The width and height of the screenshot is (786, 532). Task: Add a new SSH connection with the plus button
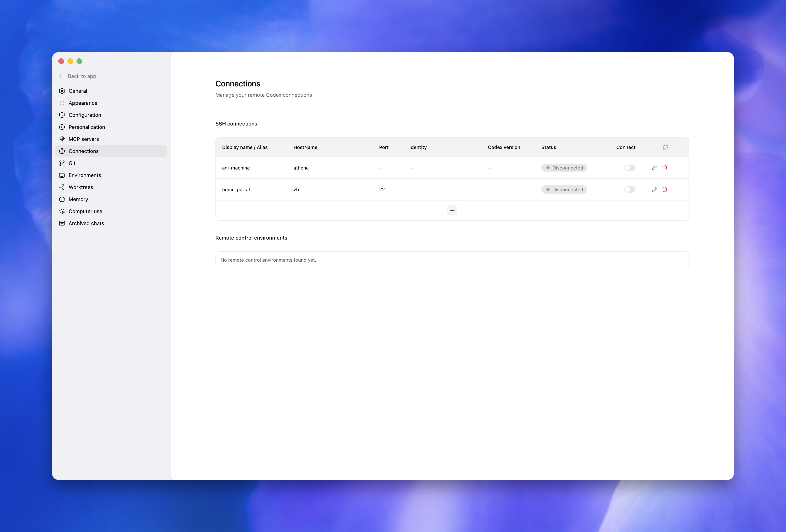[452, 210]
